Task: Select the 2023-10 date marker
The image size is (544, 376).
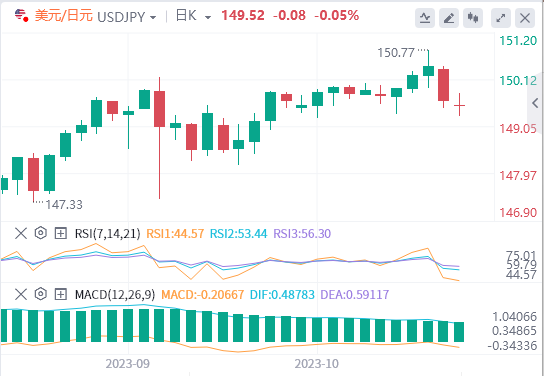Action: 316,364
